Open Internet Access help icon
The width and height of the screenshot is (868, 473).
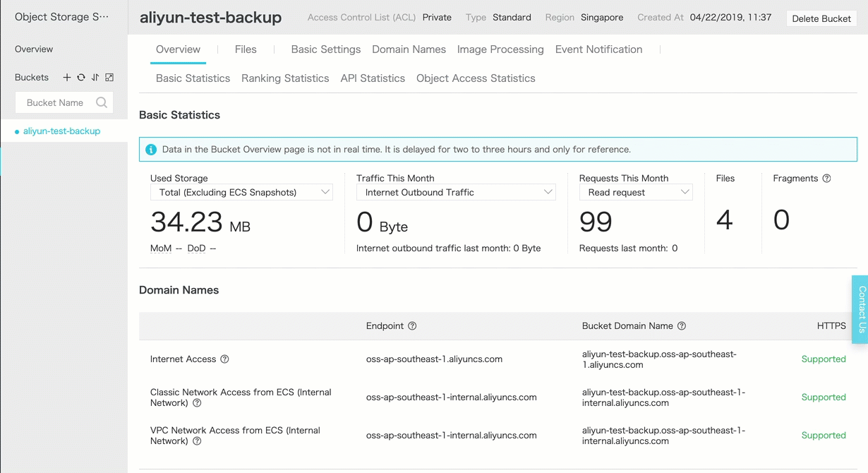tap(224, 359)
